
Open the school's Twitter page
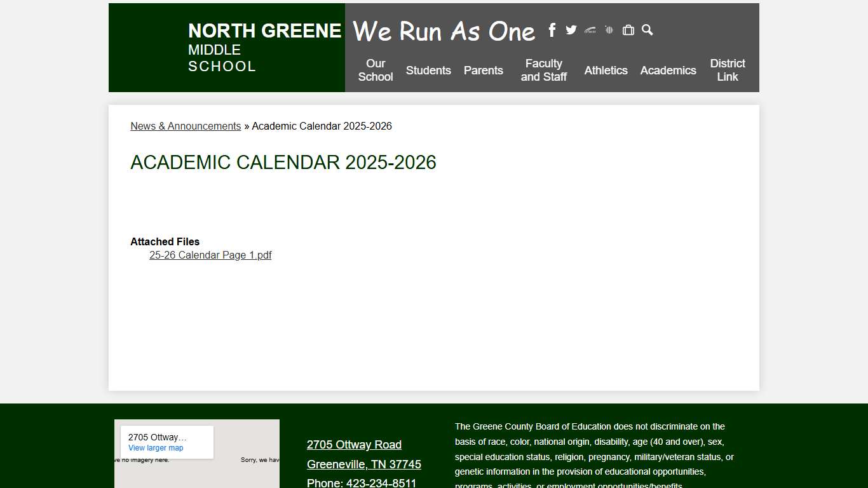(571, 30)
